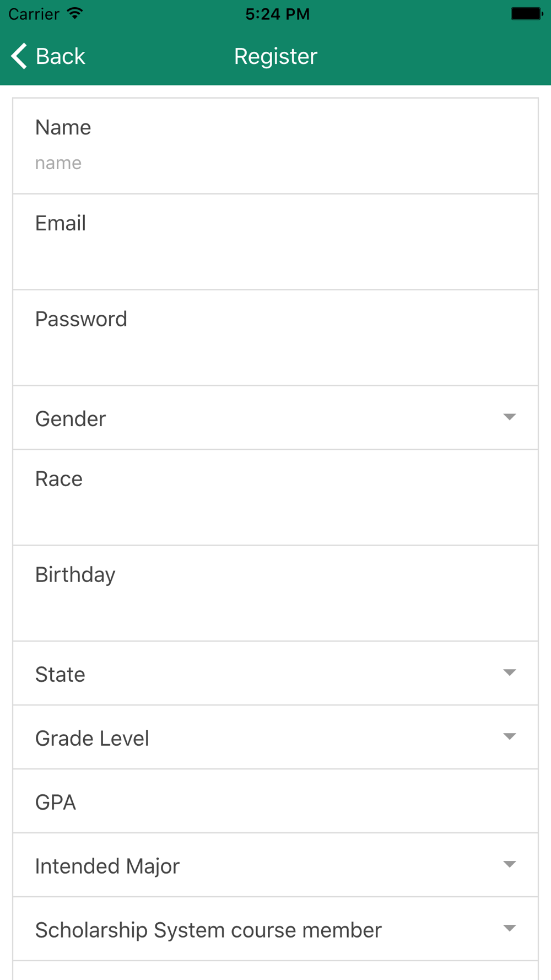Click the Scholarship System member dropdown arrow
The height and width of the screenshot is (980, 551).
(510, 928)
